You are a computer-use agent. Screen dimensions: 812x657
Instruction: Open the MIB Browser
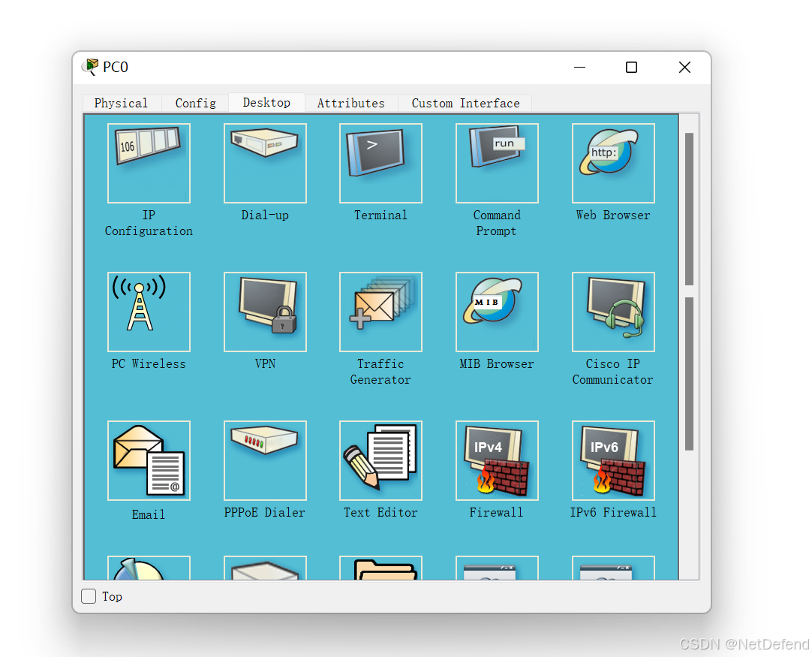pos(497,312)
